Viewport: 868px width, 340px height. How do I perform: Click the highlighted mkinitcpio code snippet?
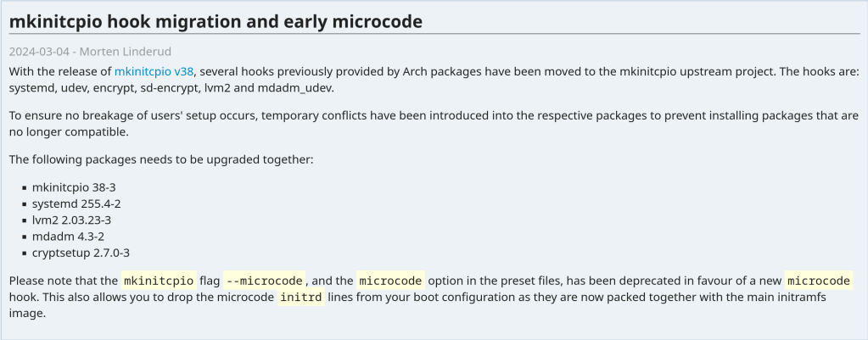[x=159, y=281]
